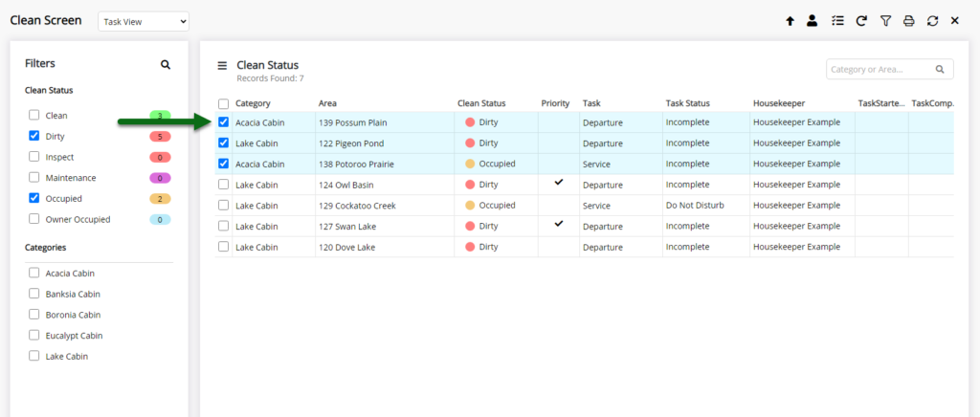Click Housekeeper Example in 122 Pigeon Pond row
The width and height of the screenshot is (980, 417).
point(797,143)
